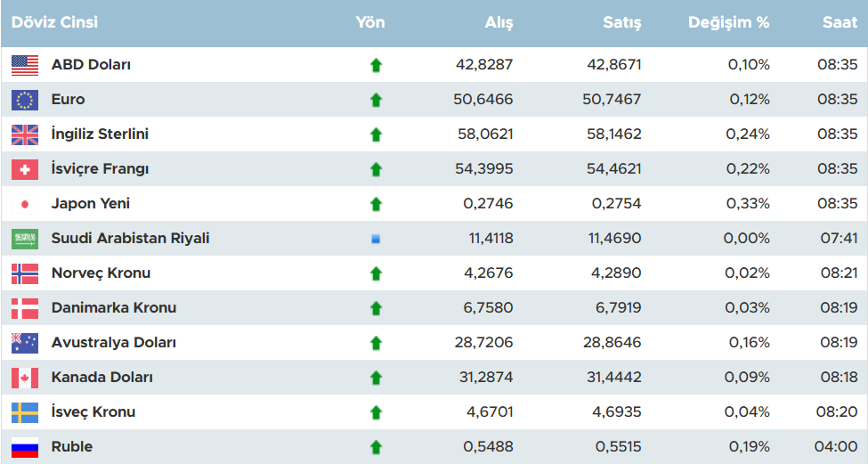
Task: Click the blue neutral indicator for Riyal
Action: pyautogui.click(x=376, y=239)
